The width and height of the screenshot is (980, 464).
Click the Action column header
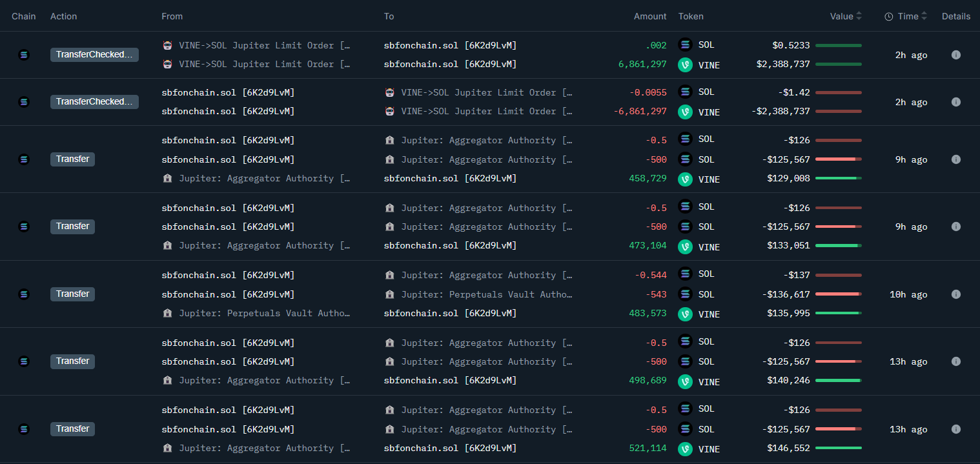tap(65, 16)
